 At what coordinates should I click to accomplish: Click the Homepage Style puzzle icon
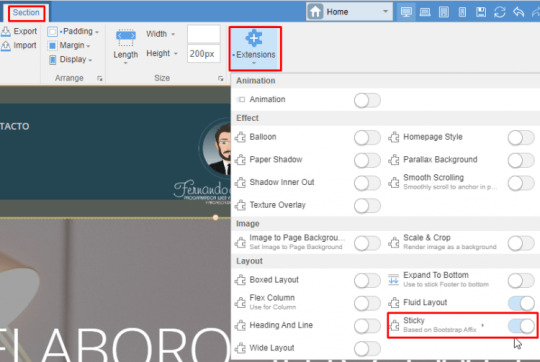point(394,137)
